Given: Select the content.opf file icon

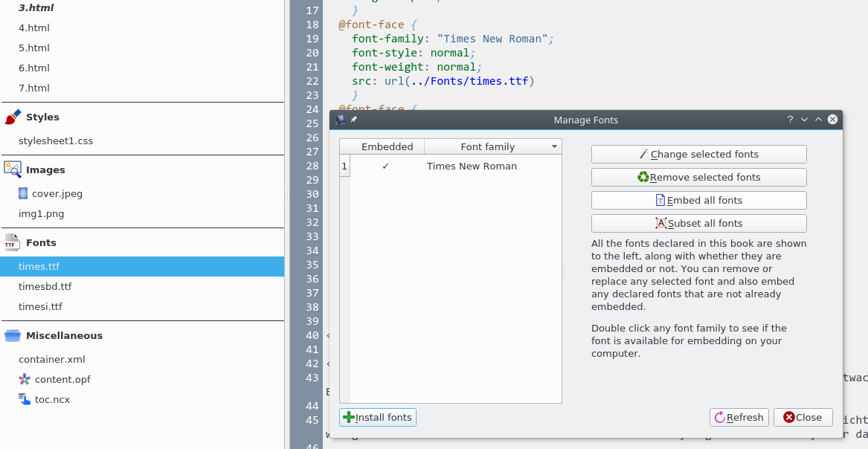Looking at the screenshot, I should [x=25, y=379].
